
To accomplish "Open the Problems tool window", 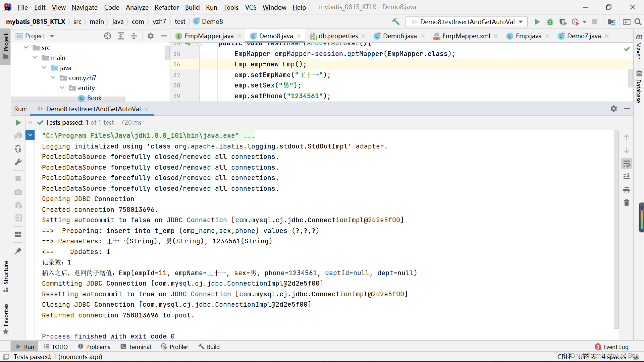I will point(94,347).
